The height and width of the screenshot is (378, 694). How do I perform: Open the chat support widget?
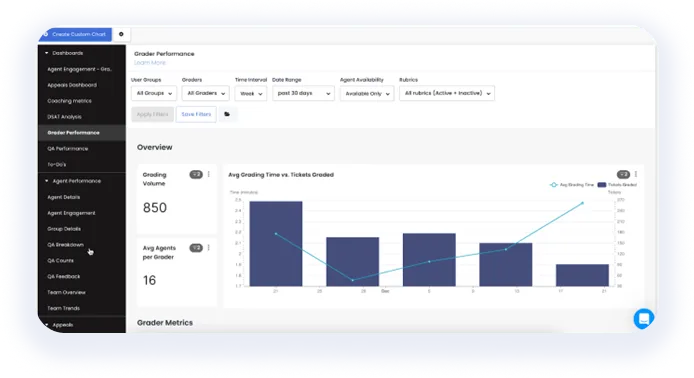click(644, 318)
